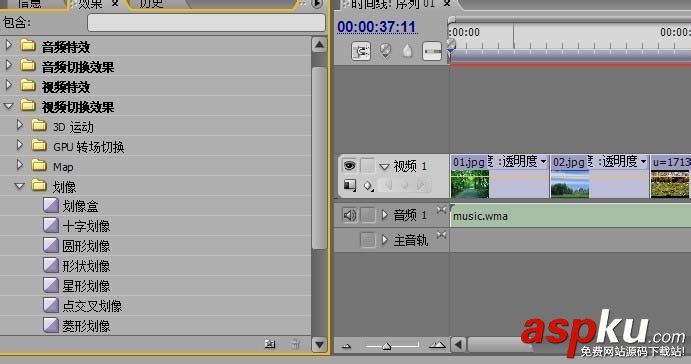Select 时间线: 序列 01 tab
Screen dimensions: 691x364
click(394, 4)
